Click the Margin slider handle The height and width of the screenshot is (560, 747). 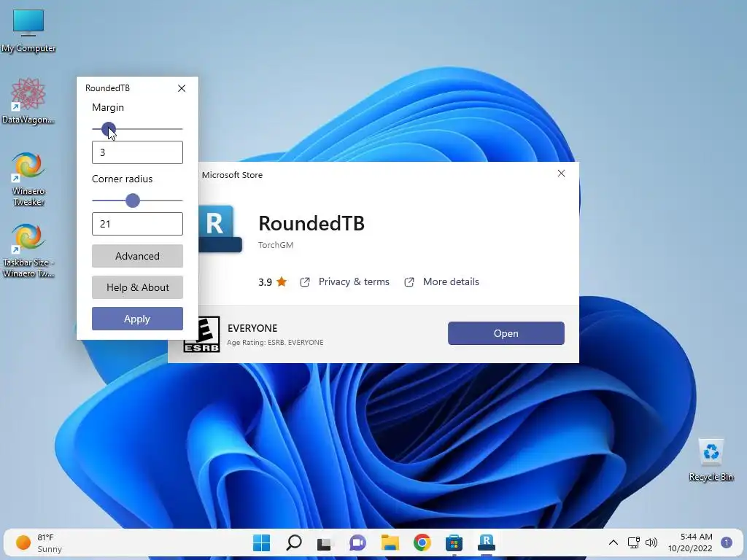pyautogui.click(x=109, y=129)
